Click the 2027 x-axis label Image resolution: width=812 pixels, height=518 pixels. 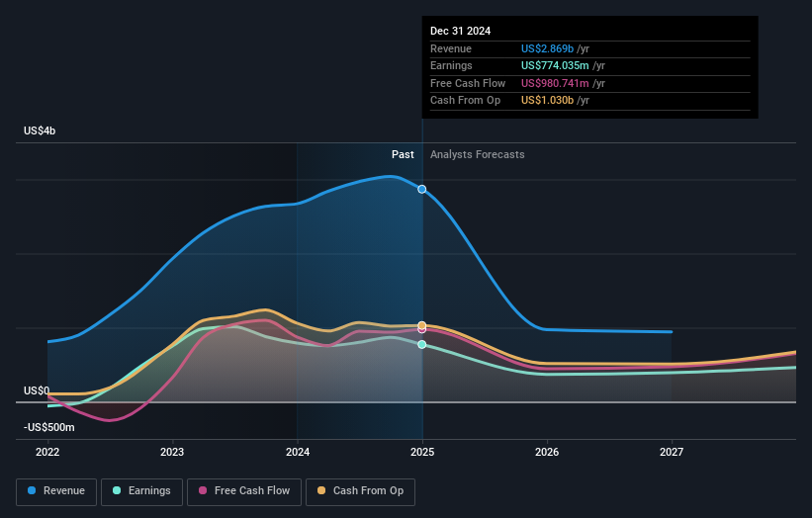click(x=672, y=453)
